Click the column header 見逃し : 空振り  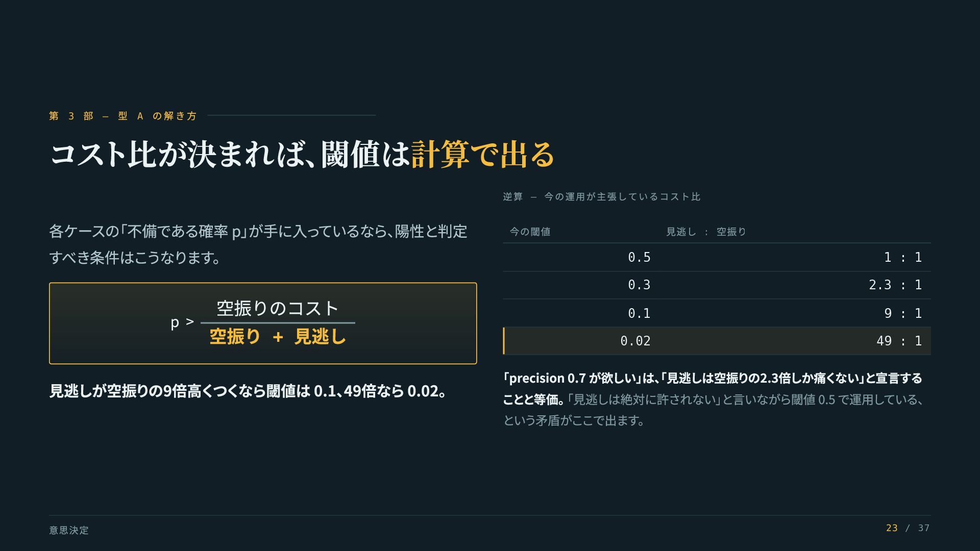706,232
